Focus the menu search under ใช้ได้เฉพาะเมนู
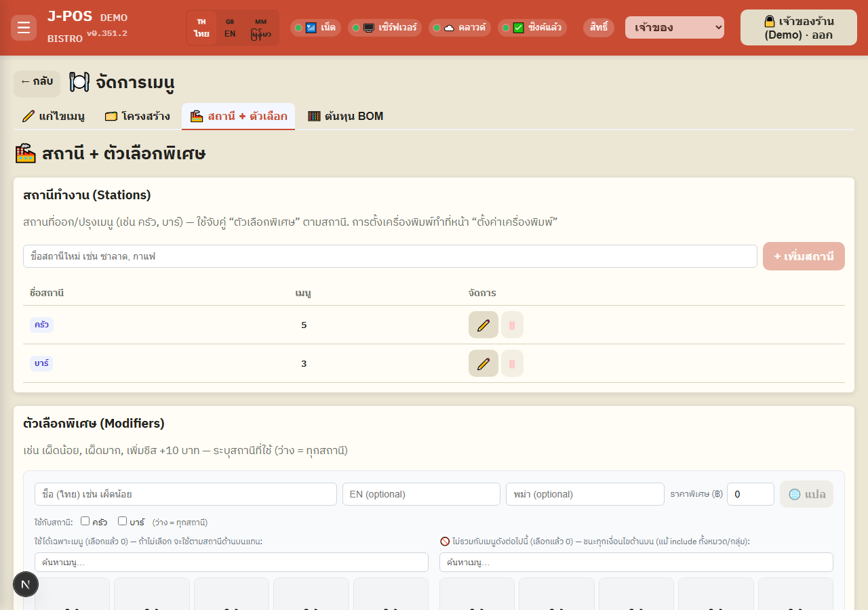Image resolution: width=868 pixels, height=610 pixels. 231,562
